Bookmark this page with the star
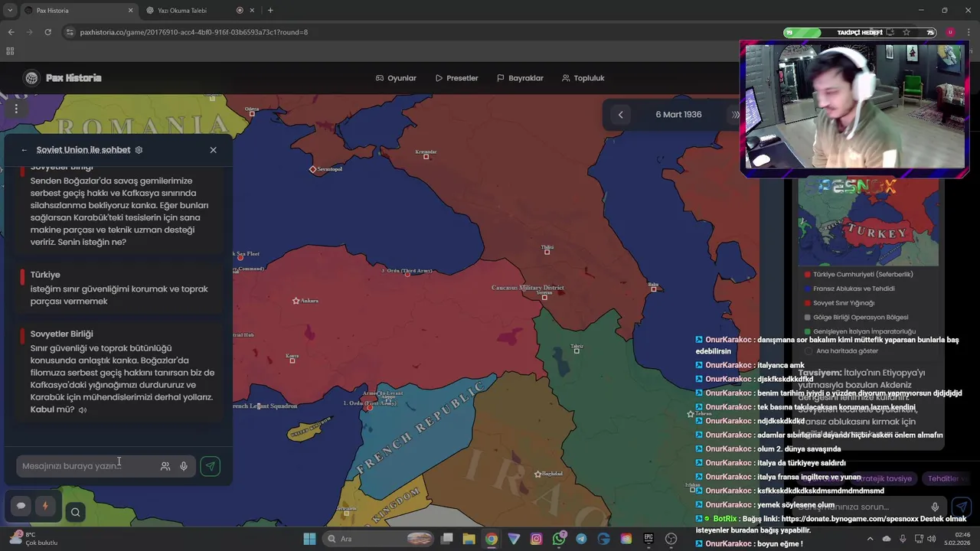The image size is (980, 551). (x=906, y=32)
